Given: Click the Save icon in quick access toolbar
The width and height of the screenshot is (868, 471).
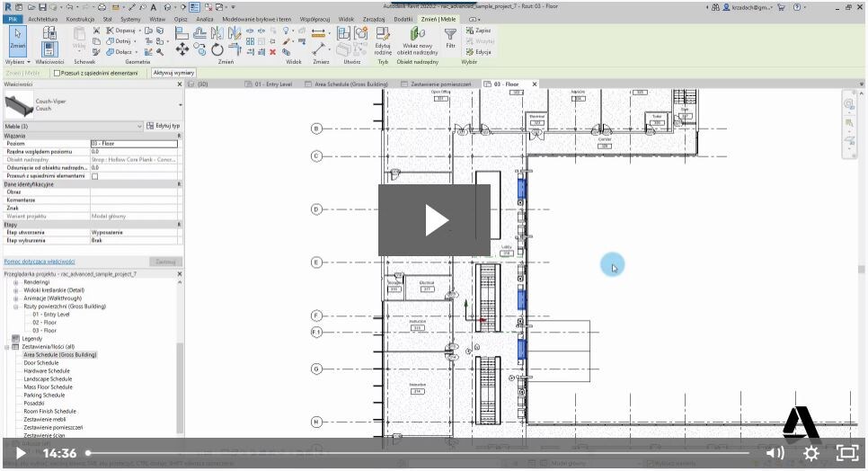Looking at the screenshot, I should pyautogui.click(x=42, y=7).
